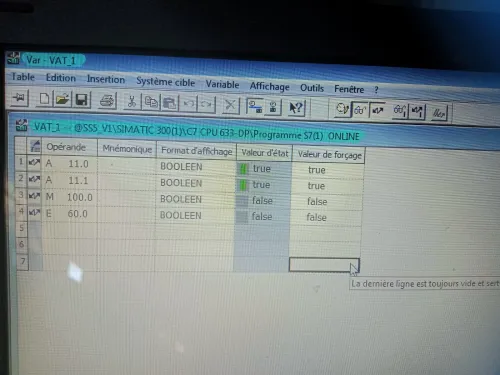Viewport: 500px width, 375px height.
Task: Click status value false for E 60.0
Action: click(x=262, y=217)
